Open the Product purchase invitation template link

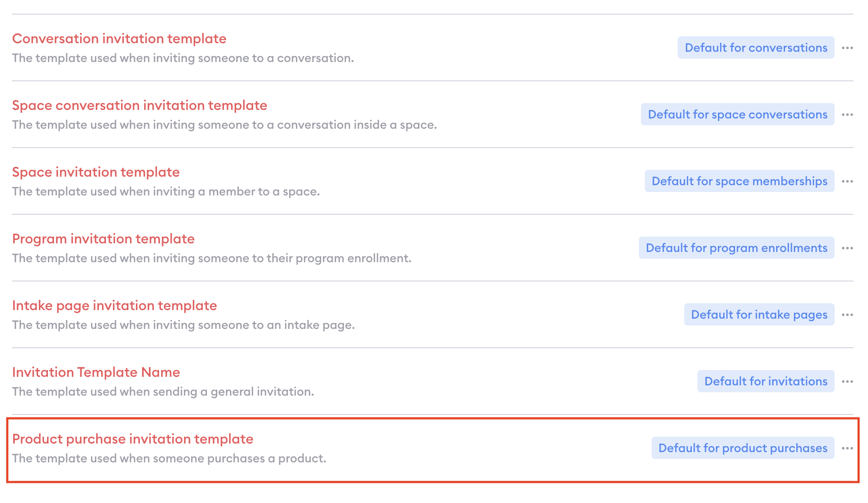(x=133, y=439)
